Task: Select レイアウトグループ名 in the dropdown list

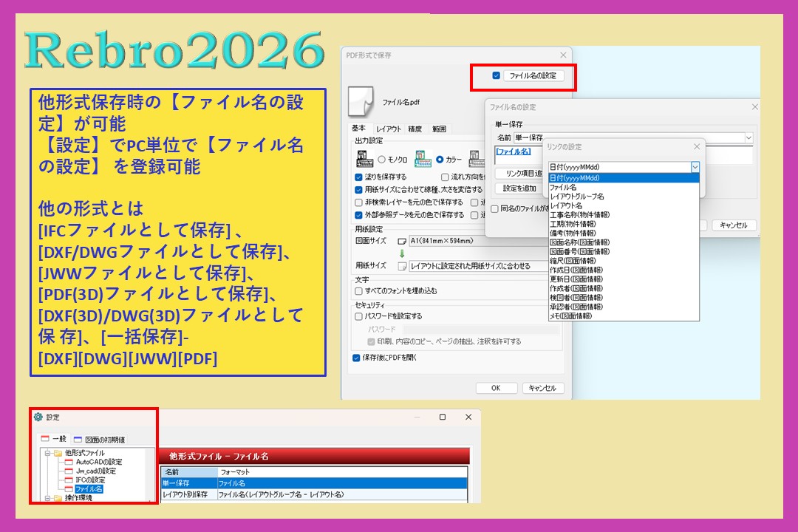Action: click(624, 197)
